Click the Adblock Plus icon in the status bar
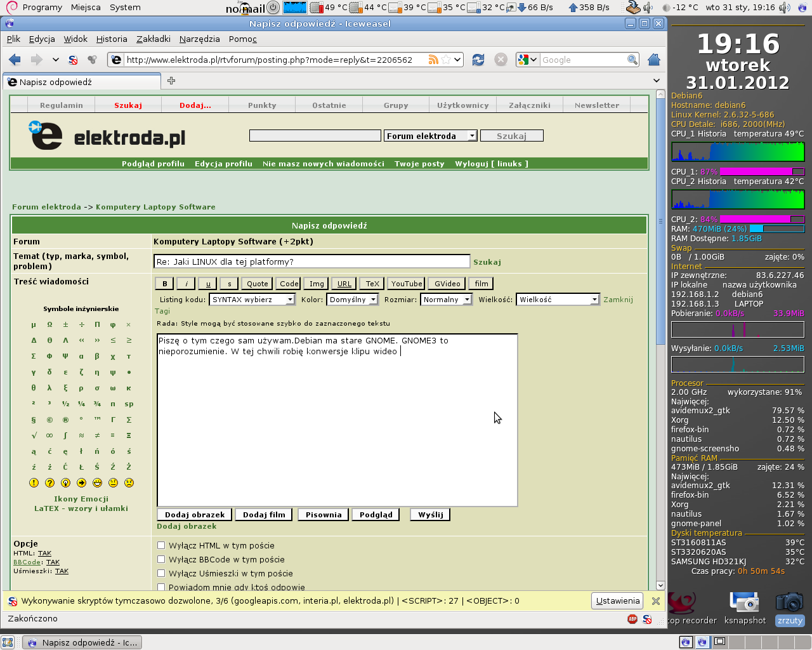Viewport: 812px width, 650px height. click(632, 619)
